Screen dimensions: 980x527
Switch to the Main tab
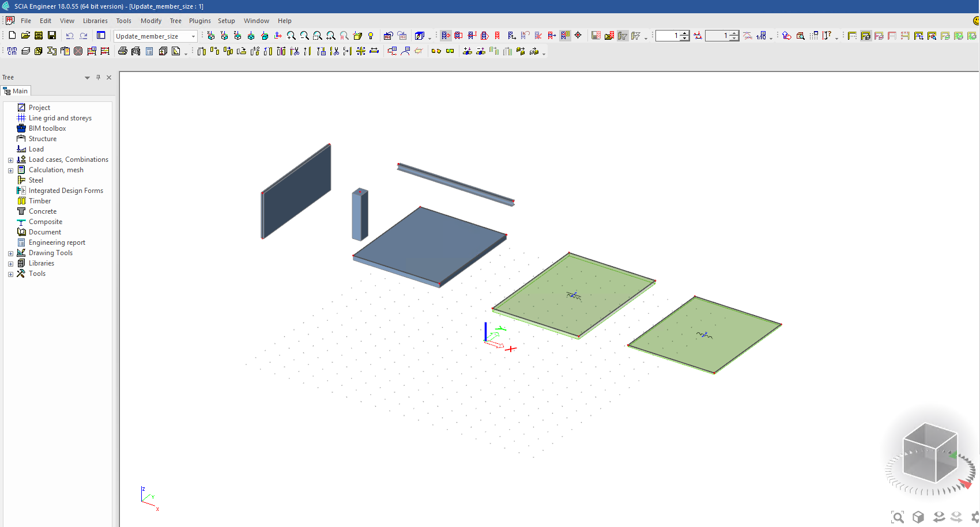(x=16, y=91)
